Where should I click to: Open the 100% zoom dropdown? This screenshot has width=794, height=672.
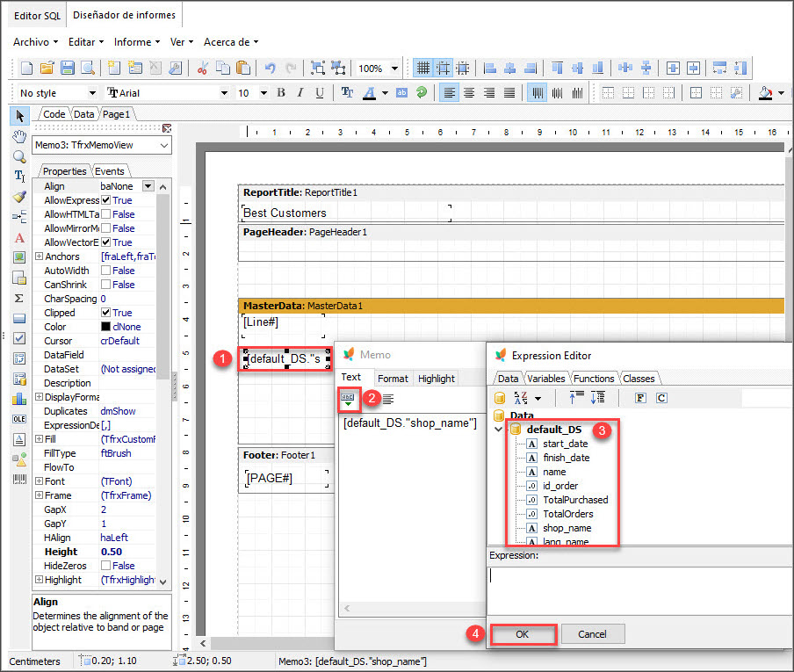394,68
